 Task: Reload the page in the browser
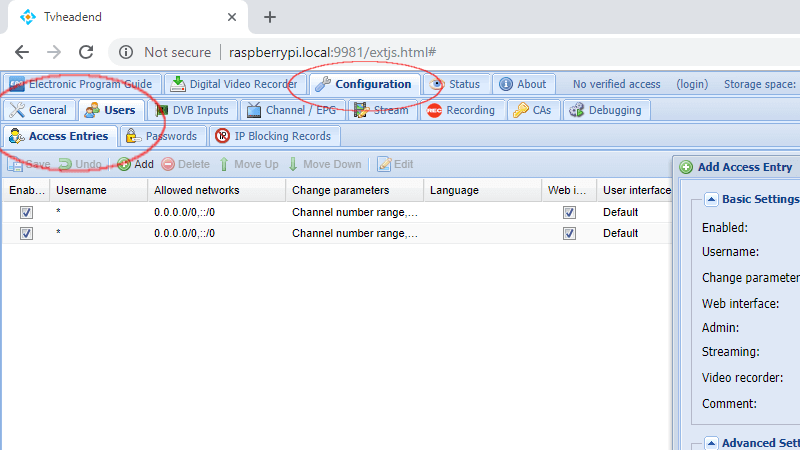(x=86, y=52)
